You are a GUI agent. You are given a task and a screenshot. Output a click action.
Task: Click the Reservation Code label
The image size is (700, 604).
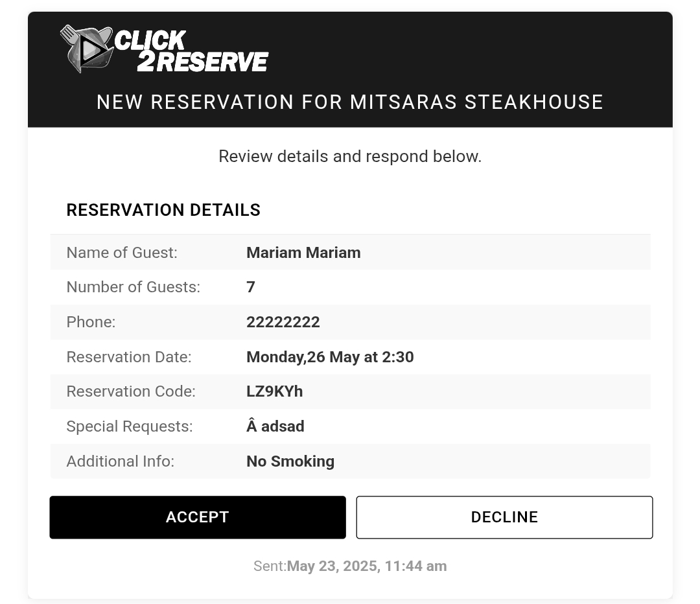[131, 391]
